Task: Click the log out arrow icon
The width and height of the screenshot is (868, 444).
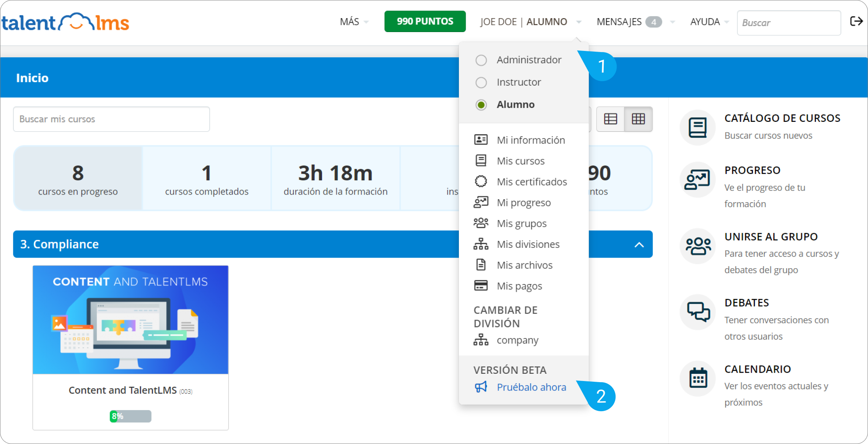Action: pos(856,21)
